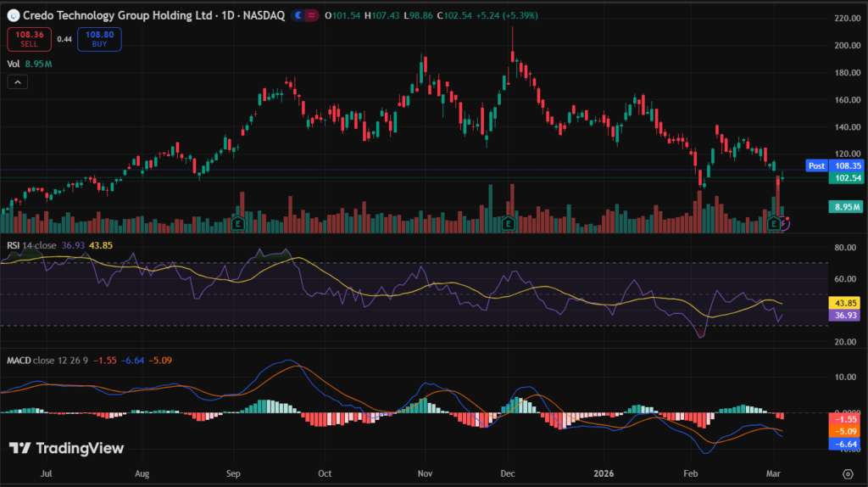Click the TradingView logo
868x487 pixels.
66,448
